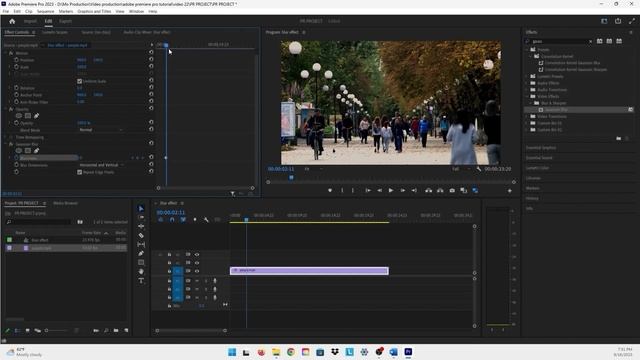The image size is (640, 360).
Task: Open the File menu
Action: [x=6, y=11]
